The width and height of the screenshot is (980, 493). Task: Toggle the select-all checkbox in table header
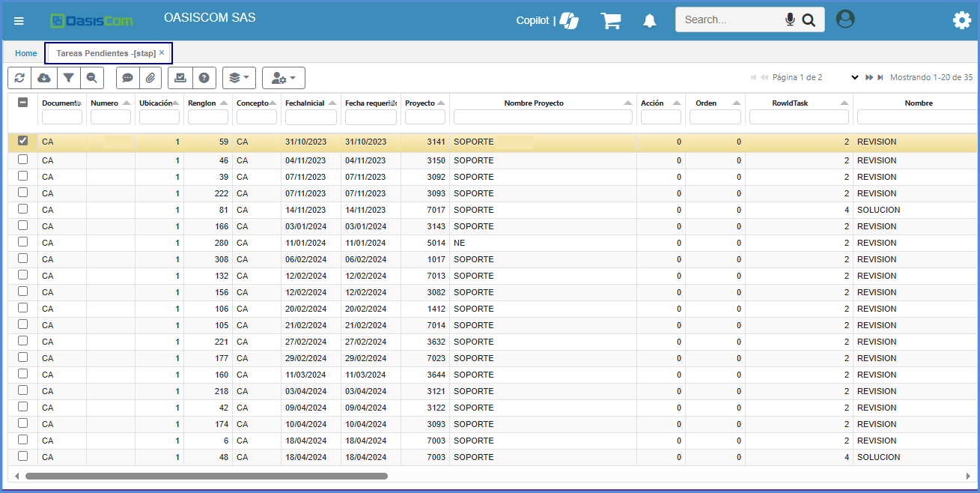click(22, 103)
